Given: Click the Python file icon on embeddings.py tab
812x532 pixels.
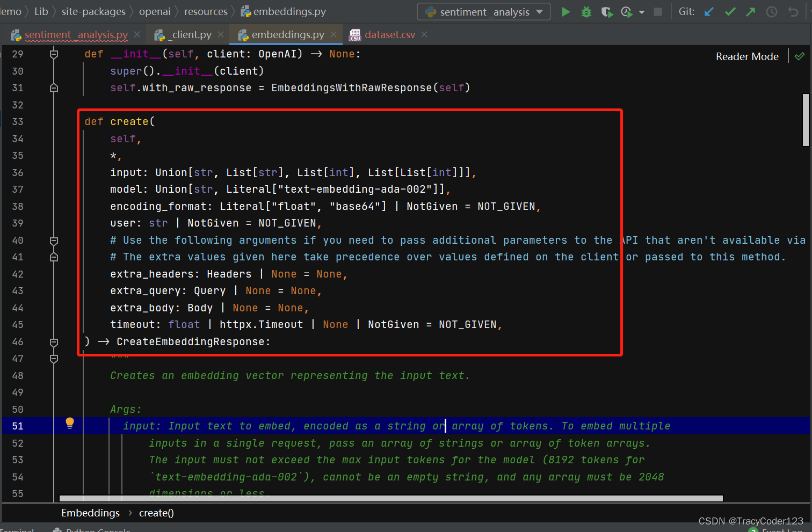Looking at the screenshot, I should point(243,35).
